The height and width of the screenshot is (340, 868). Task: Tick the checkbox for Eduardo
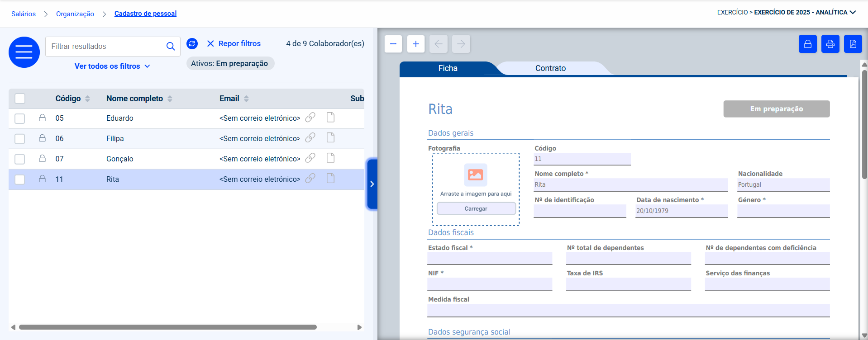click(x=20, y=118)
